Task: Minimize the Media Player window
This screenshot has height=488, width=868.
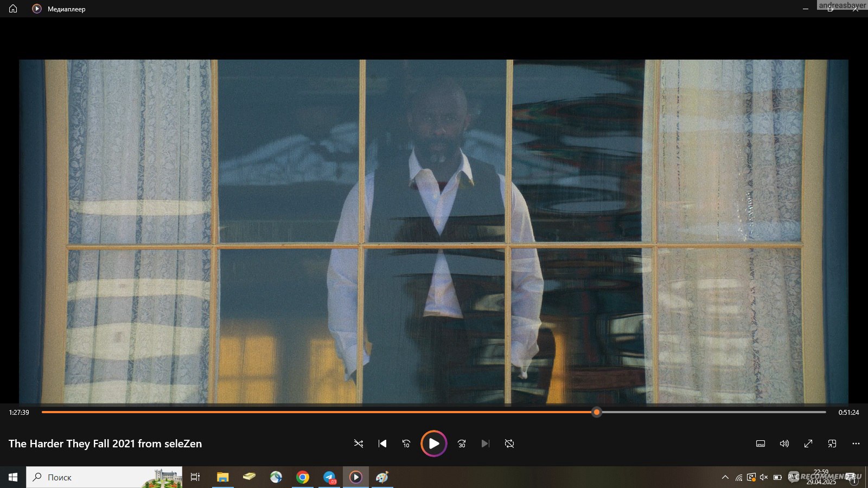Action: click(x=806, y=9)
